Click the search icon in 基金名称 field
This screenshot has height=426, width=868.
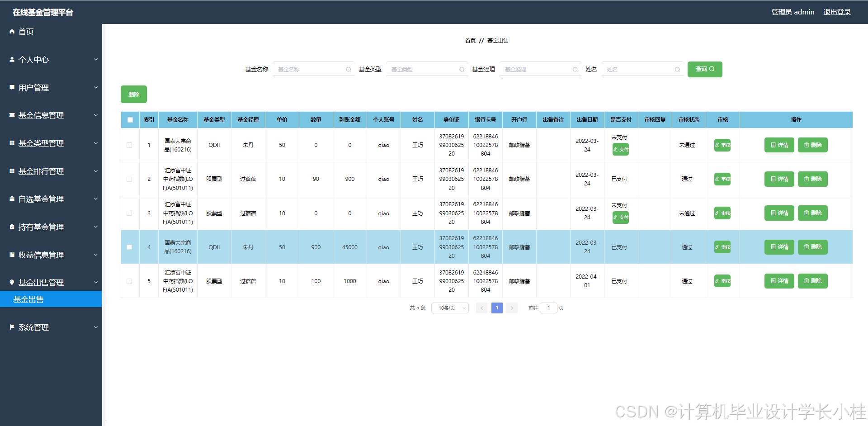pos(349,69)
